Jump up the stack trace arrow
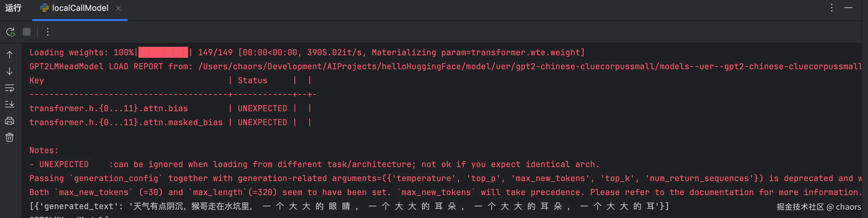868x218 pixels. pyautogui.click(x=10, y=55)
